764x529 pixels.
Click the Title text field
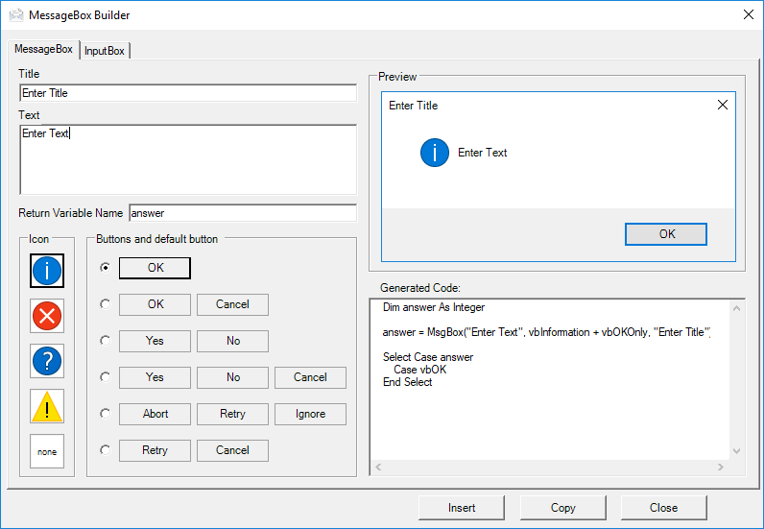tap(187, 93)
